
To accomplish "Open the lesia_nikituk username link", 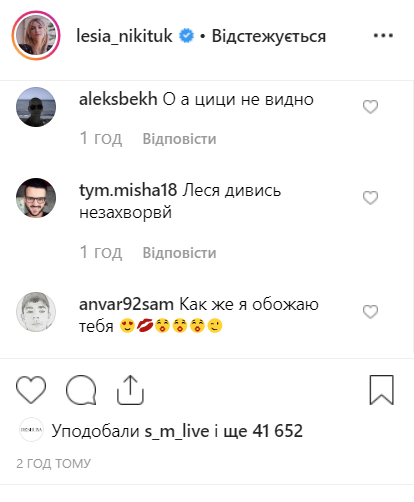I will pyautogui.click(x=124, y=36).
